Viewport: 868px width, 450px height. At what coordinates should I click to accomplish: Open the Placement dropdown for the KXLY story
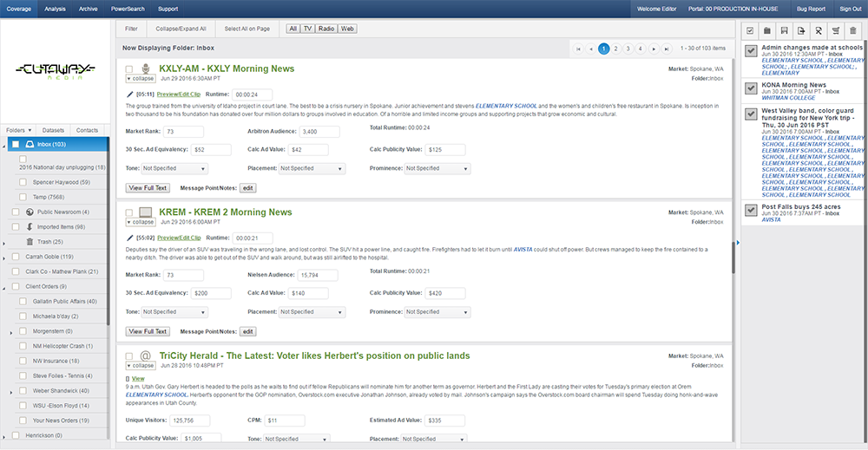coord(312,168)
